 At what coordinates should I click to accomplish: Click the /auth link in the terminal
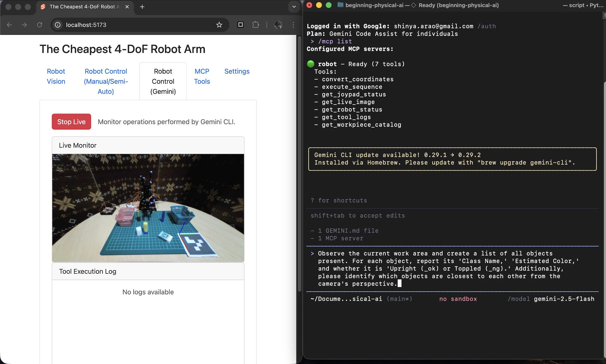pos(487,26)
